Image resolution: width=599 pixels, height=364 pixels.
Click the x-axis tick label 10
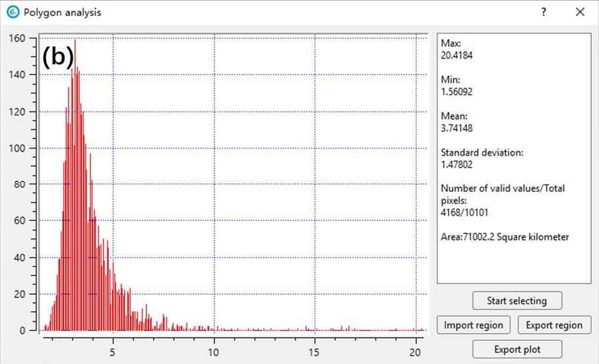[213, 352]
